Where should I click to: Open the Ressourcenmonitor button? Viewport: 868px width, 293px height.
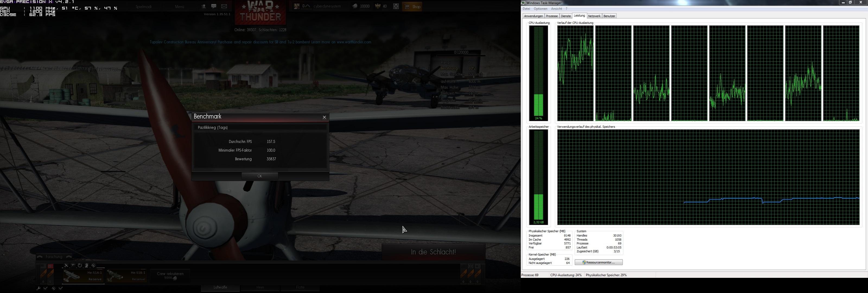click(599, 262)
